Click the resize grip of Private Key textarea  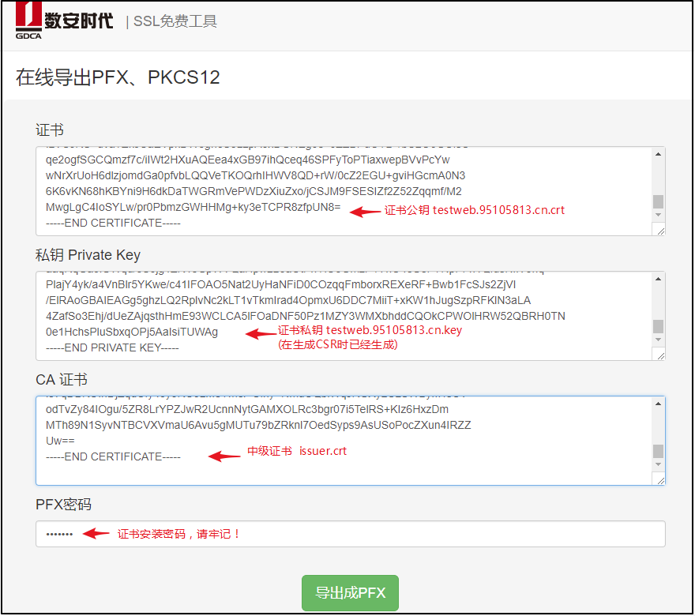[660, 355]
